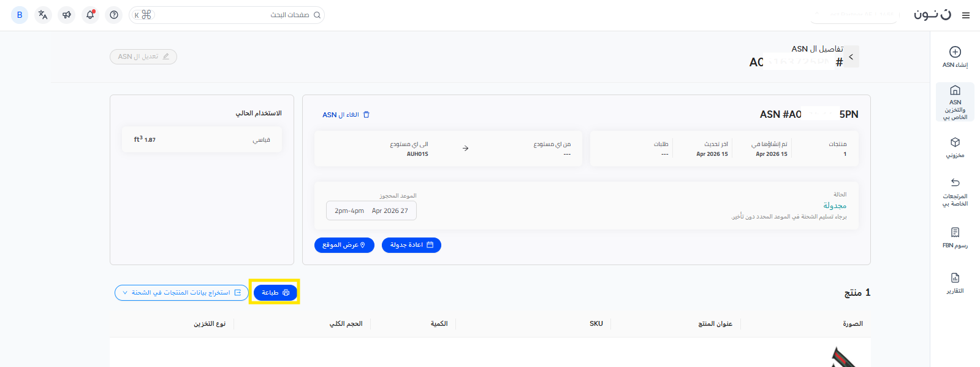Click the اعادة جدولة reschedule button
The image size is (980, 367).
tap(411, 245)
